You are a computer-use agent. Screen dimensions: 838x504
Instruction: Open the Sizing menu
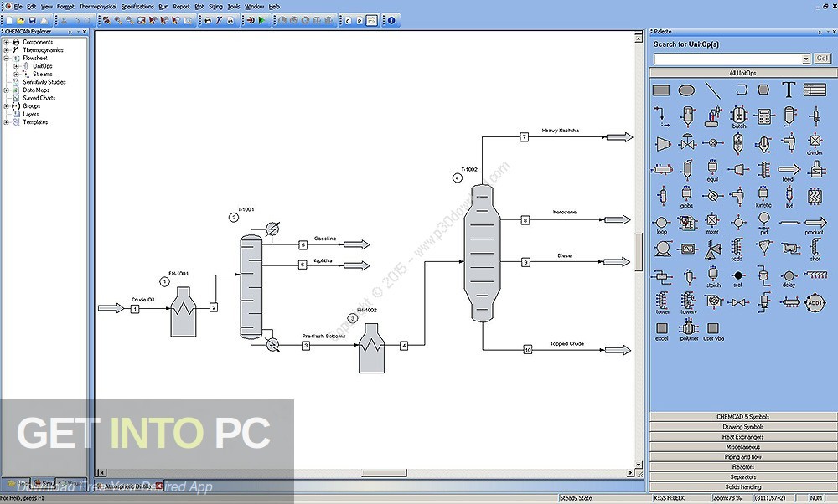coord(215,7)
